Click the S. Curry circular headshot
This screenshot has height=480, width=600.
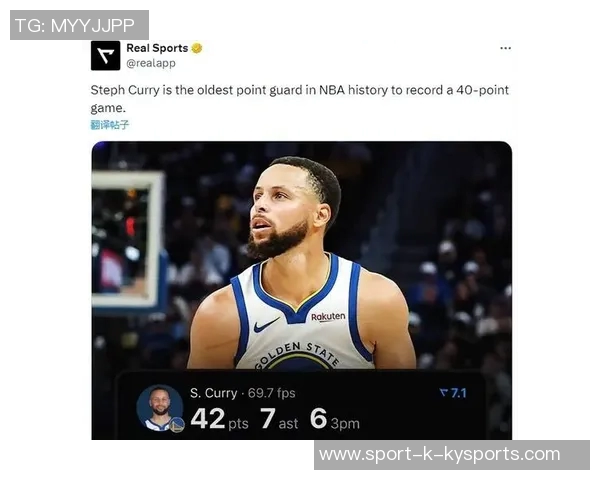click(160, 407)
